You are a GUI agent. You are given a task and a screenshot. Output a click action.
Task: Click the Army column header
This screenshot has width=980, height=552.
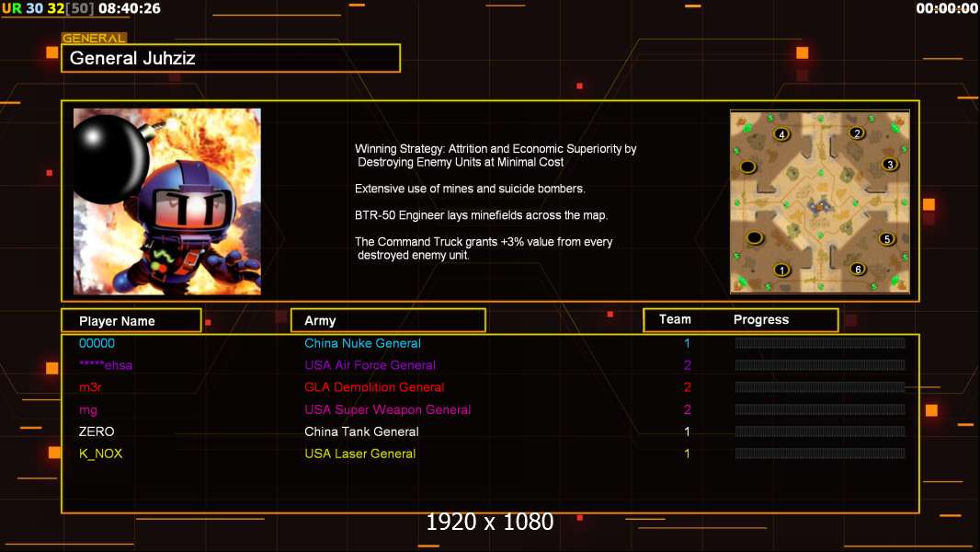pos(388,321)
